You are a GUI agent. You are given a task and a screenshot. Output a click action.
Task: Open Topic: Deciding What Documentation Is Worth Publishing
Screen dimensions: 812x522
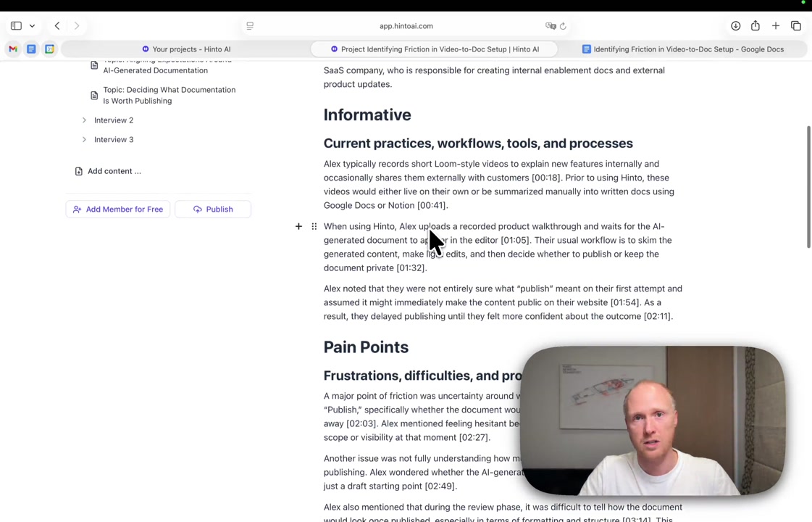[169, 95]
